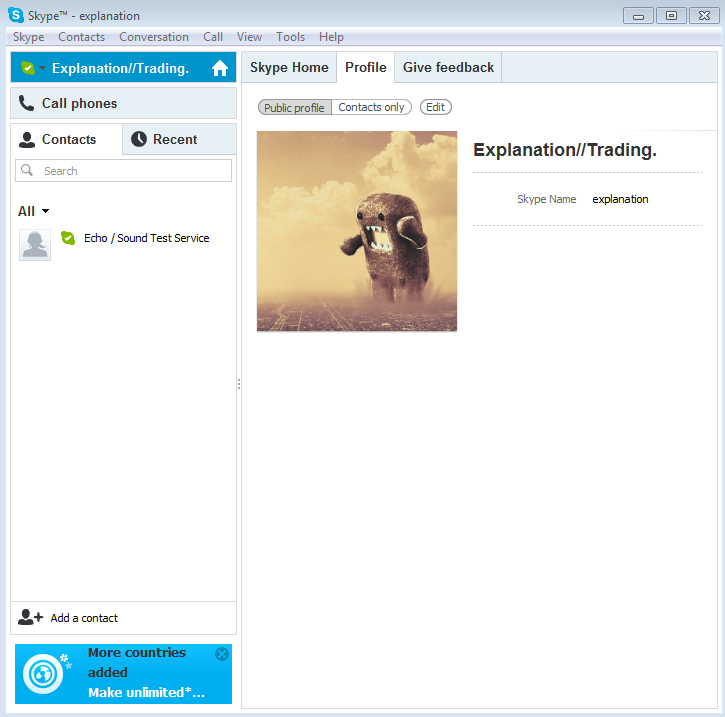Open Call phones
The height and width of the screenshot is (717, 725).
[123, 103]
